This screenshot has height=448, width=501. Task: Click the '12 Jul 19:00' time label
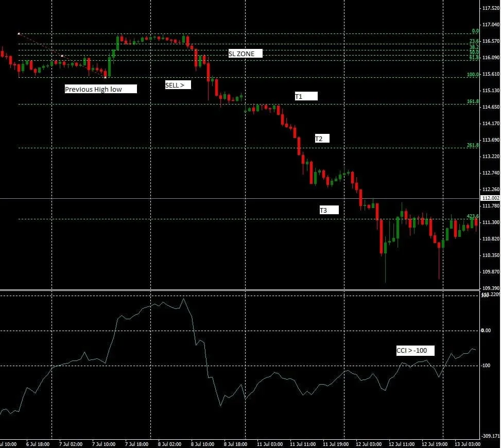tap(434, 444)
